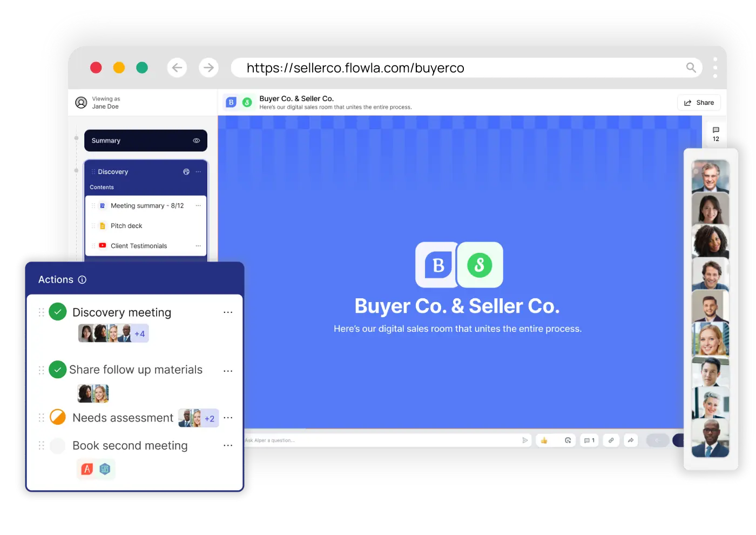
Task: Select the Summary section
Action: pos(146,141)
